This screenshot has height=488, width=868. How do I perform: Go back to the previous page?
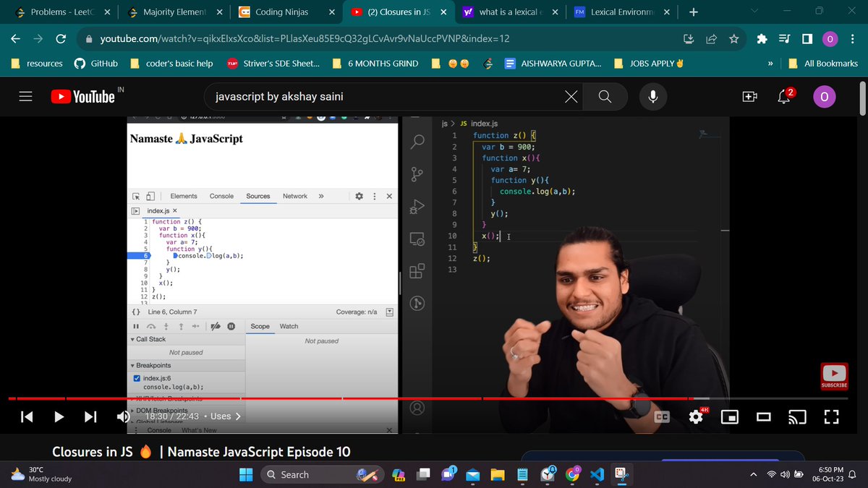[16, 38]
